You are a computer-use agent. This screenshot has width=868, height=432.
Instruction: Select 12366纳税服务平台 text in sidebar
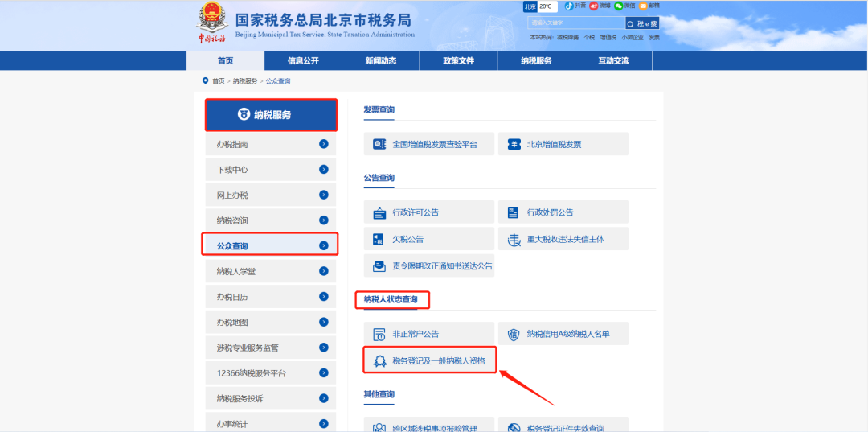coord(252,373)
